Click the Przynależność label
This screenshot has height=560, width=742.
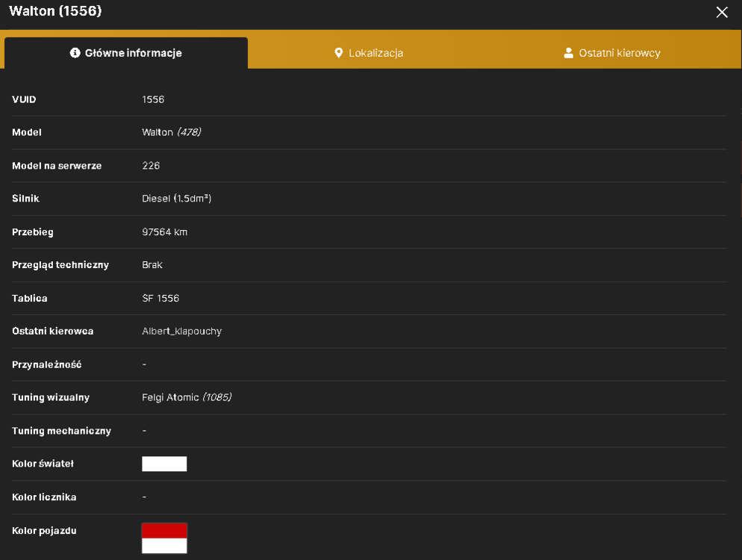[x=46, y=364]
